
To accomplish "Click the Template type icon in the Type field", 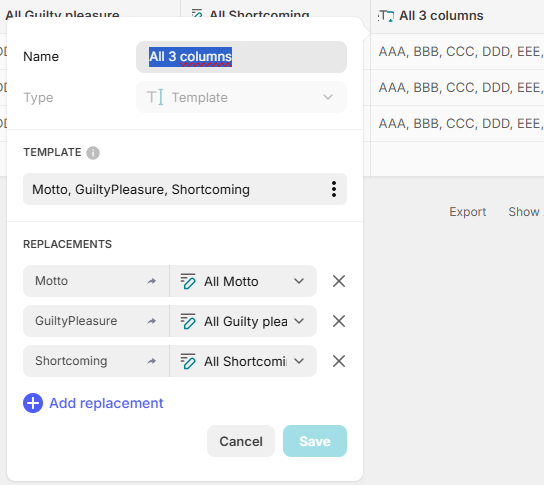I will click(x=155, y=97).
